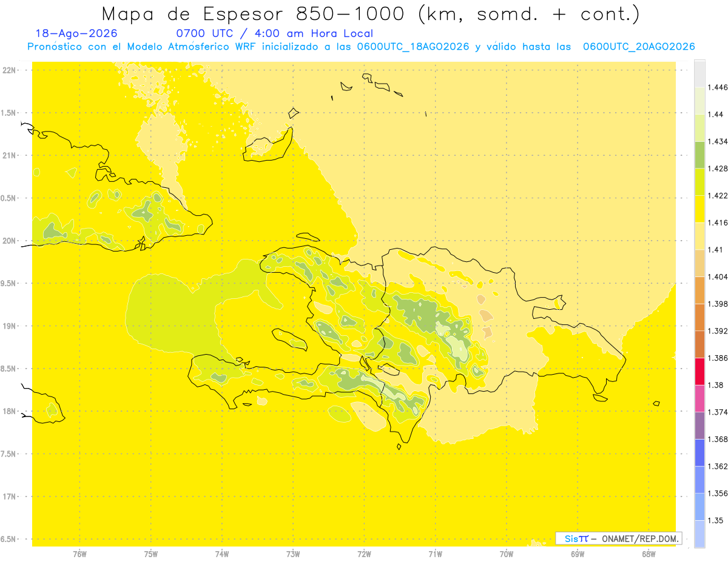Click the '70W' longitude label
Screen dimensions: 728x562
(507, 554)
